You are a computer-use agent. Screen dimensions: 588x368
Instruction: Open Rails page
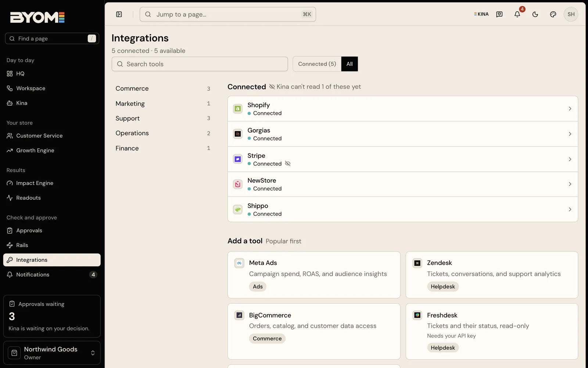point(52,245)
